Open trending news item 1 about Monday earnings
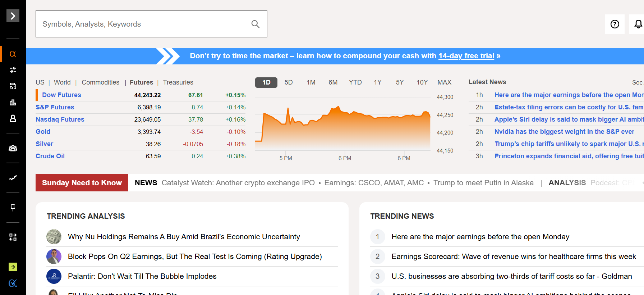The width and height of the screenshot is (644, 295). coord(480,237)
